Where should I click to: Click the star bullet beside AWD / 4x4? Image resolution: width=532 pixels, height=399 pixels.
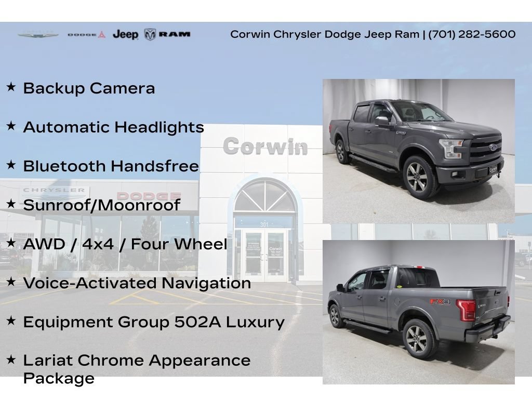[x=11, y=243]
